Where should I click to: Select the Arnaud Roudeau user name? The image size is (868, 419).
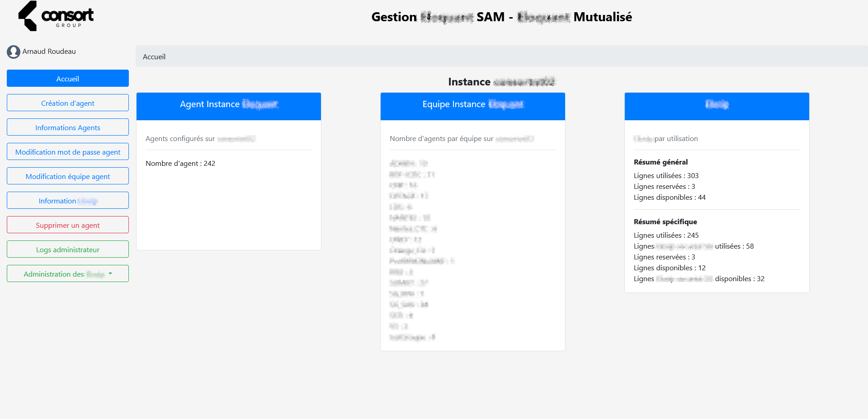pos(49,52)
